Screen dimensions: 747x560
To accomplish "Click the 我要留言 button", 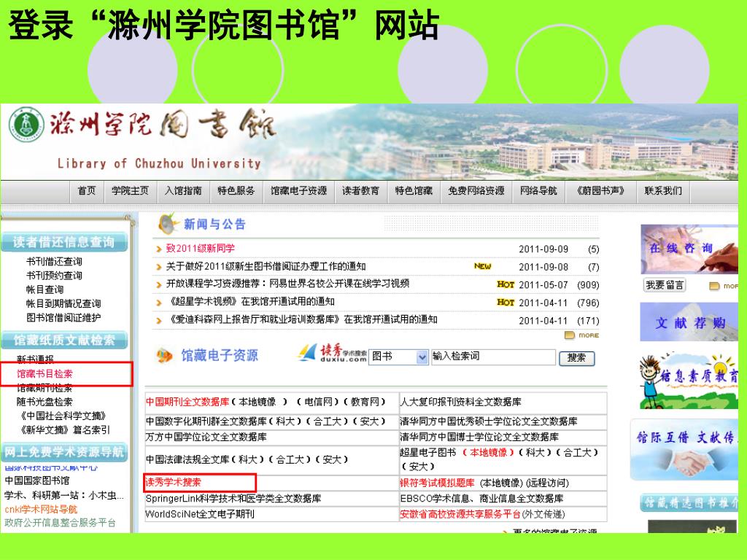I will pos(665,285).
